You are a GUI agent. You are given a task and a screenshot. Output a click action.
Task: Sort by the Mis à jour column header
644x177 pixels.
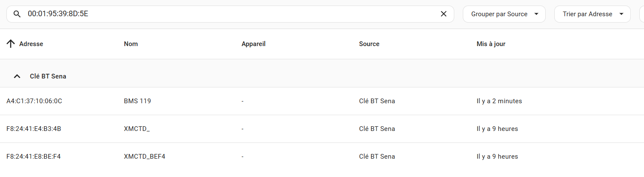click(491, 44)
